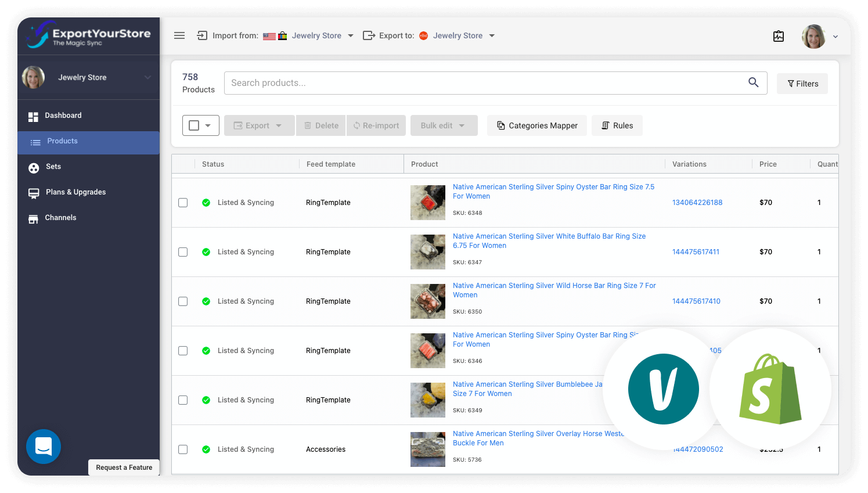Open the Categories Mapper
Viewport: 868px width, 493px height.
point(536,125)
